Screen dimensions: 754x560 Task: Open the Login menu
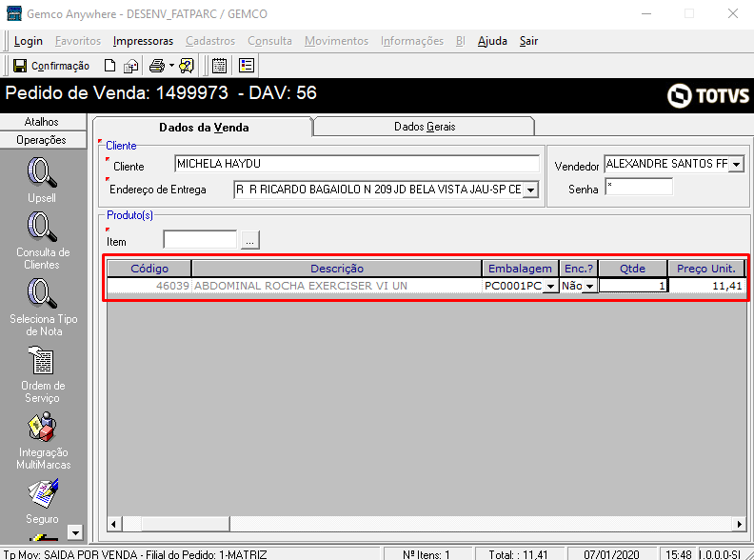pos(29,41)
